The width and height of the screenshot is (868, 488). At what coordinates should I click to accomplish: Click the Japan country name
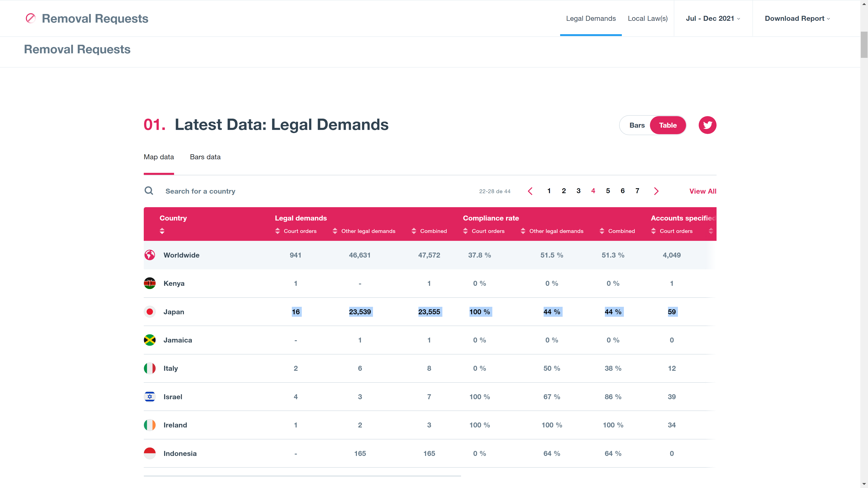[174, 312]
